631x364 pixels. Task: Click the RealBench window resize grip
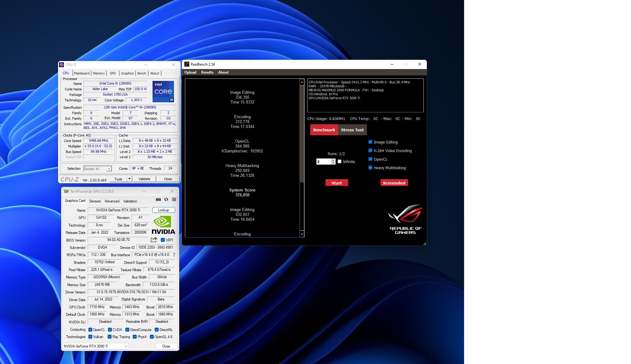pyautogui.click(x=425, y=244)
